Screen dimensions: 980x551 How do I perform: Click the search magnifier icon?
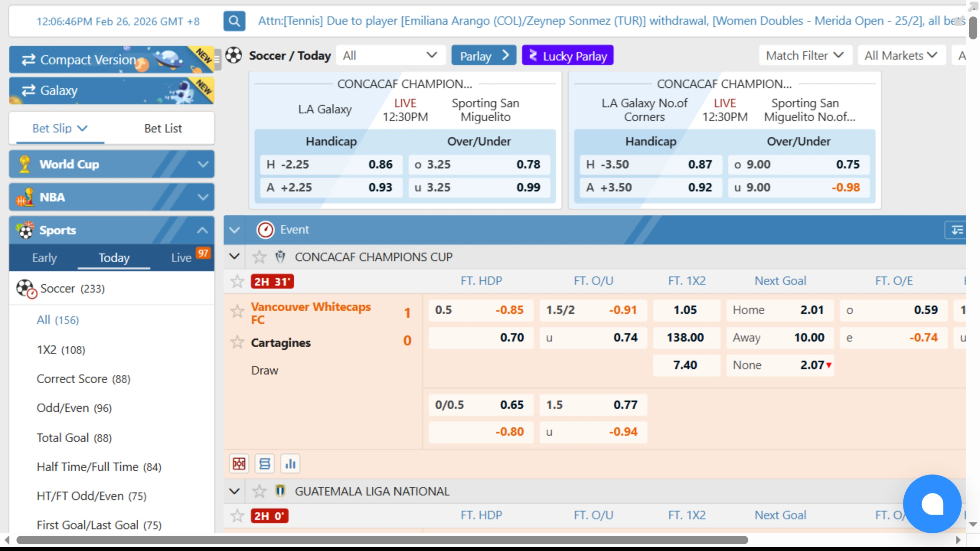pyautogui.click(x=234, y=21)
